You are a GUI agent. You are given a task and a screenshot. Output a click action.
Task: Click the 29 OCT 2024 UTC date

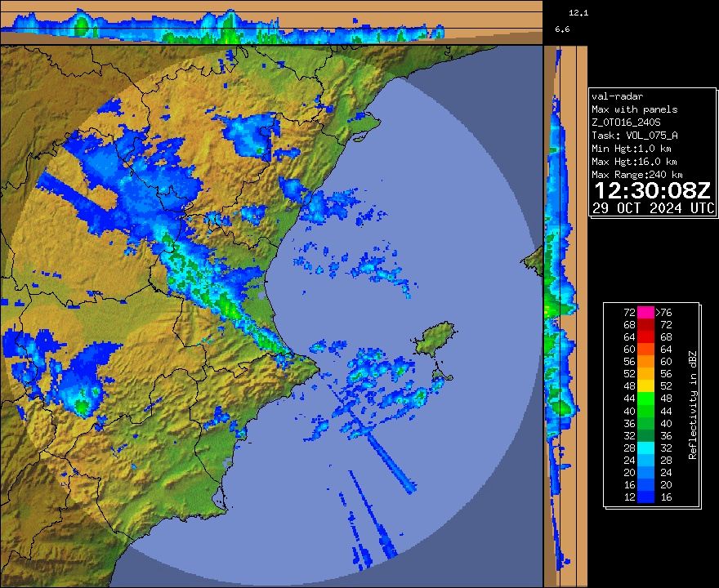click(653, 208)
